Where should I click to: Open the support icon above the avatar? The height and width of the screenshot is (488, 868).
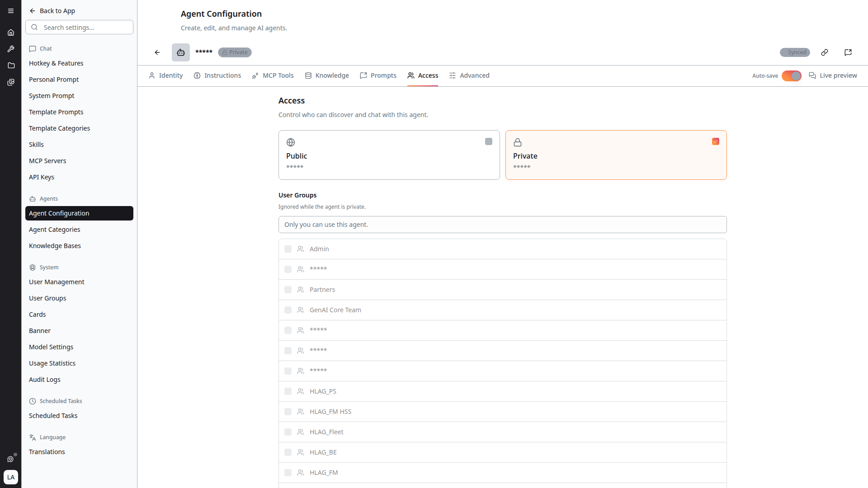tap(11, 459)
